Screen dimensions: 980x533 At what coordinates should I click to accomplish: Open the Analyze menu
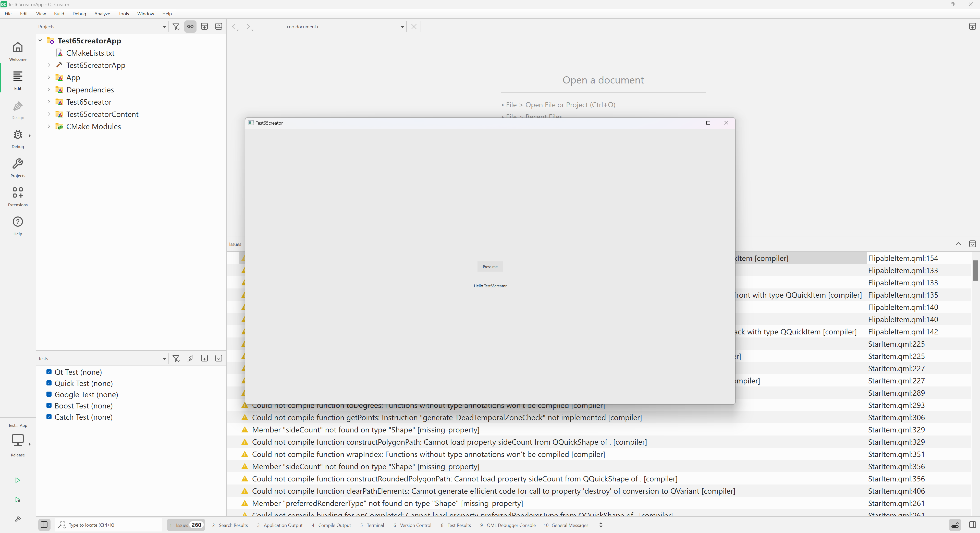(102, 14)
